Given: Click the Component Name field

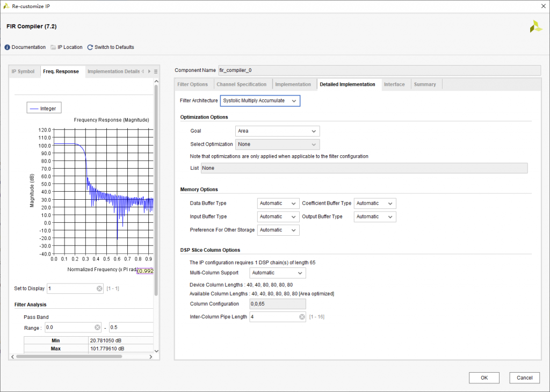Looking at the screenshot, I should [x=380, y=70].
